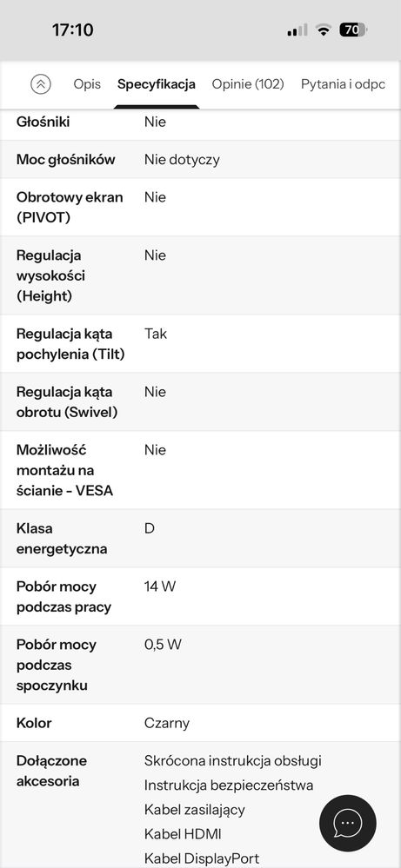Screen dimensions: 401x868
Task: Tap the cellular signal bars icon
Action: (297, 30)
